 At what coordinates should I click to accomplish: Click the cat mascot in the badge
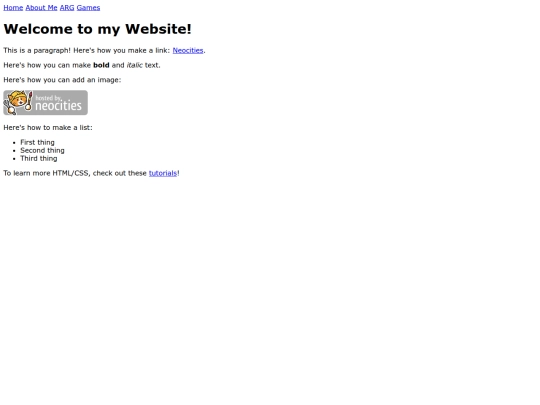click(18, 102)
